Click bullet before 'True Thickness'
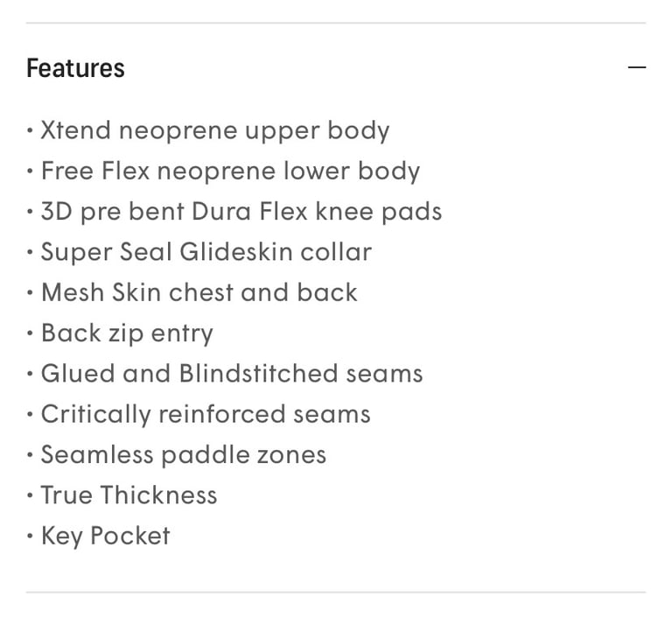This screenshot has width=672, height=618. (x=30, y=495)
